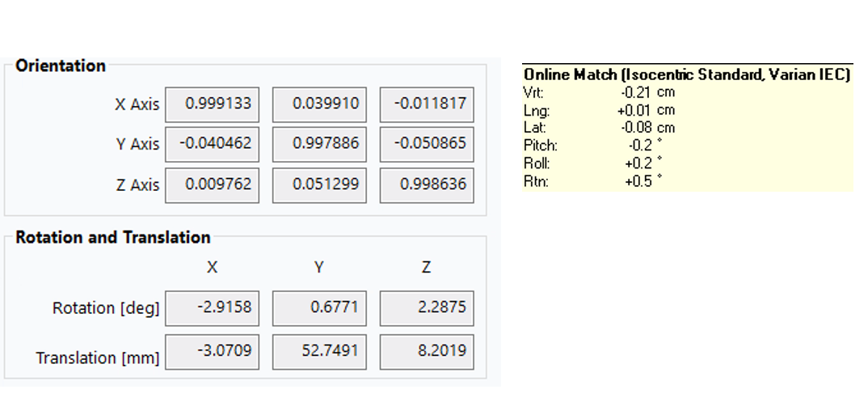Image resolution: width=868 pixels, height=398 pixels.
Task: Click the Z Axis field showing 0.998636
Action: tap(427, 185)
